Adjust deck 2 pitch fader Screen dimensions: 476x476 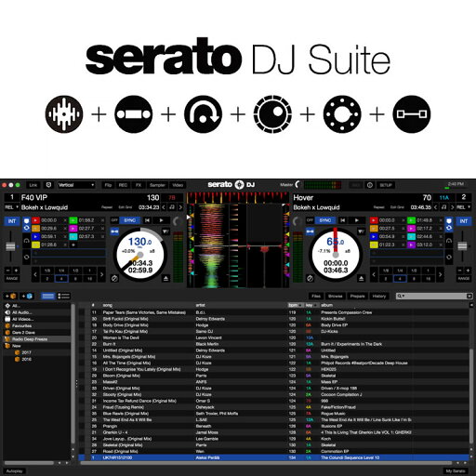tap(462, 246)
